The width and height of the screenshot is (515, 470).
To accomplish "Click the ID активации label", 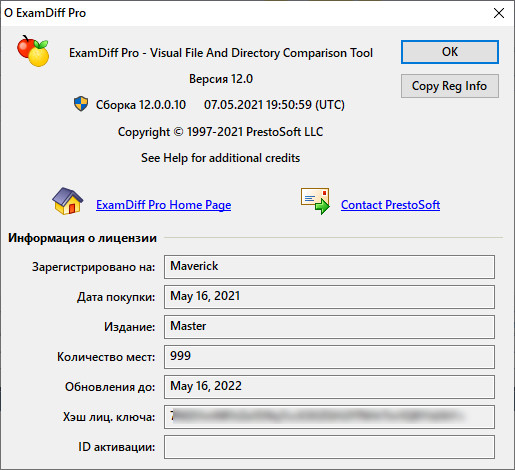I will click(x=117, y=447).
